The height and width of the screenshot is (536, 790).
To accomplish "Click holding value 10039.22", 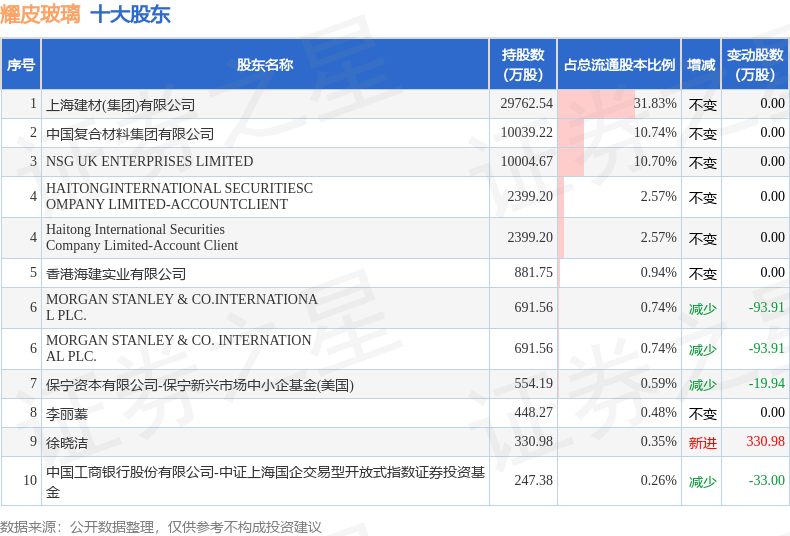I will coord(526,132).
